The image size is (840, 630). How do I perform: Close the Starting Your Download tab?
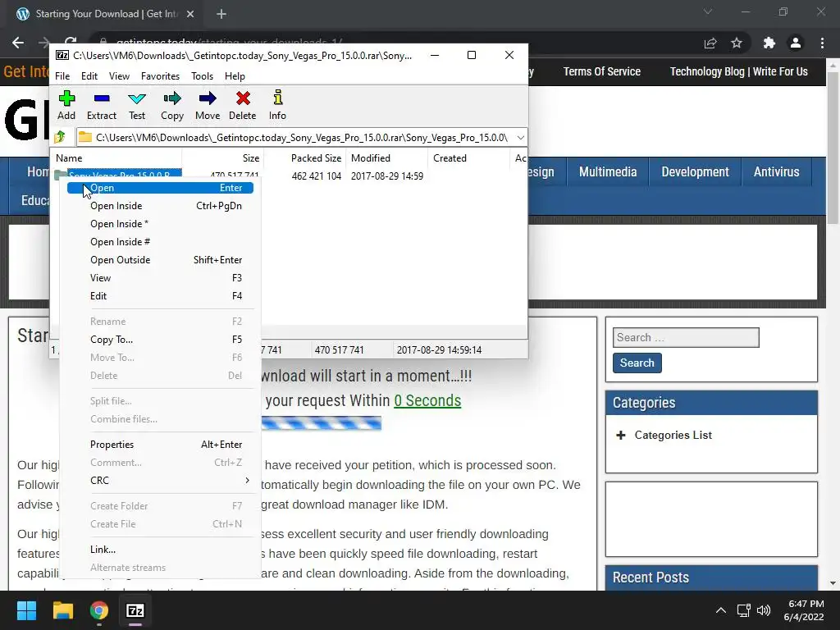pos(190,14)
